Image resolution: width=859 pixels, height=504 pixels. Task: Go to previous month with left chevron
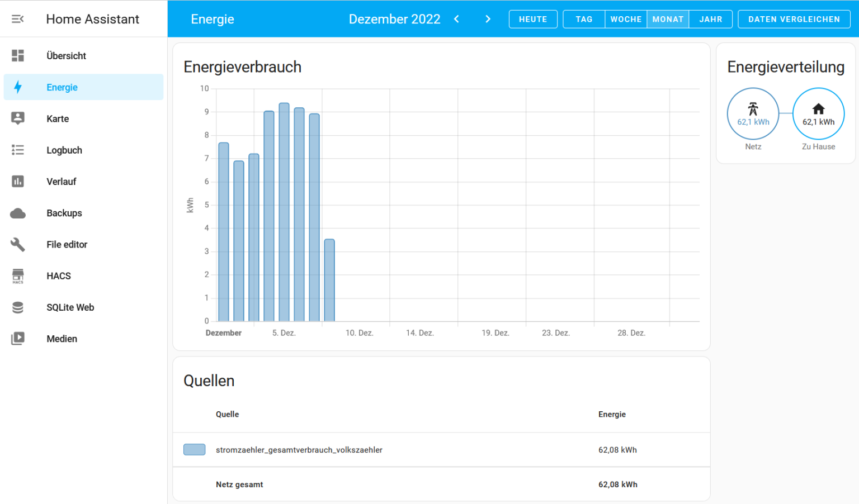(x=457, y=19)
